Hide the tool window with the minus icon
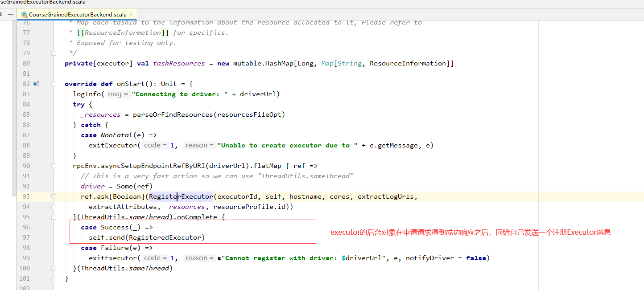Screen dimensions: 644x290 coord(10,15)
